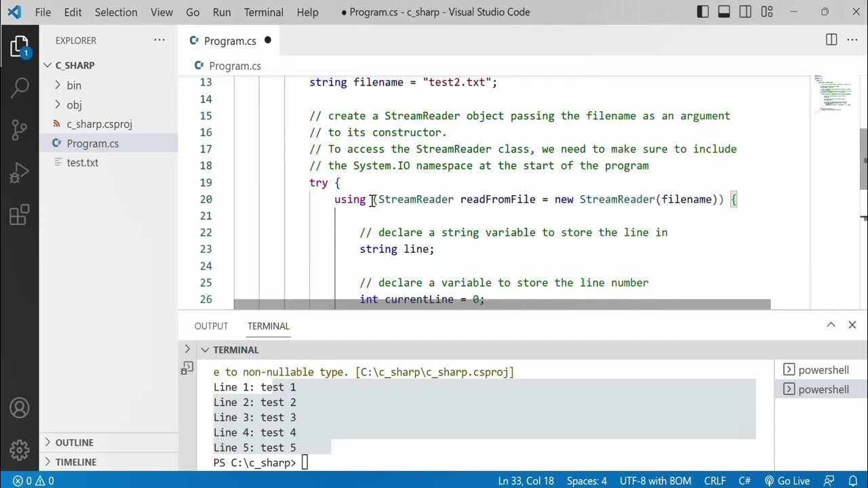868x488 pixels.
Task: Click Spaces: 4 indentation status item
Action: [587, 481]
